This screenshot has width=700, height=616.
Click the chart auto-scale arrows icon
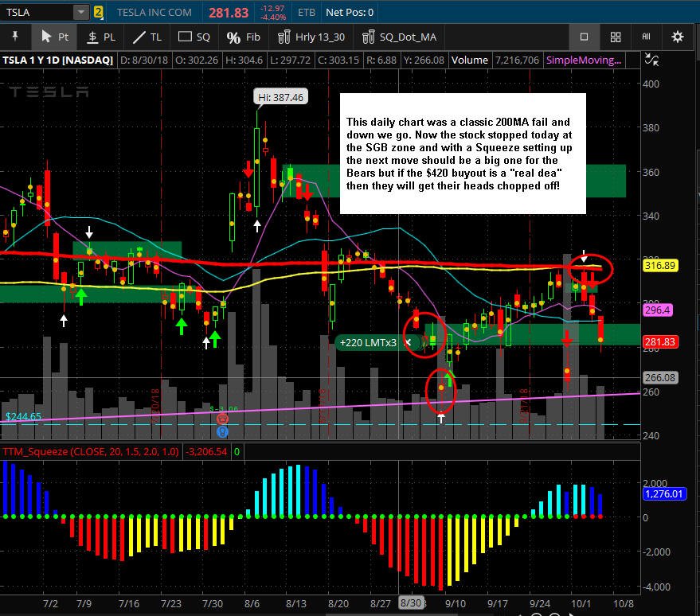(651, 60)
